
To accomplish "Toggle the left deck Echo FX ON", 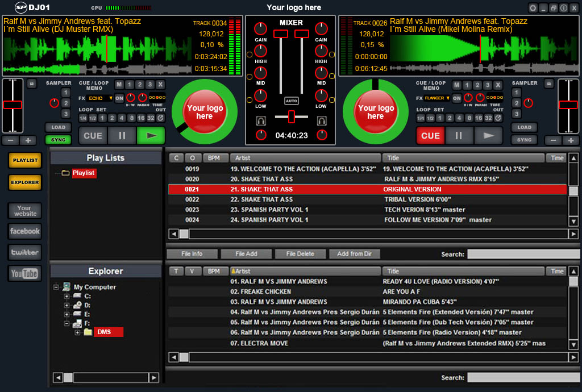I will pyautogui.click(x=119, y=98).
